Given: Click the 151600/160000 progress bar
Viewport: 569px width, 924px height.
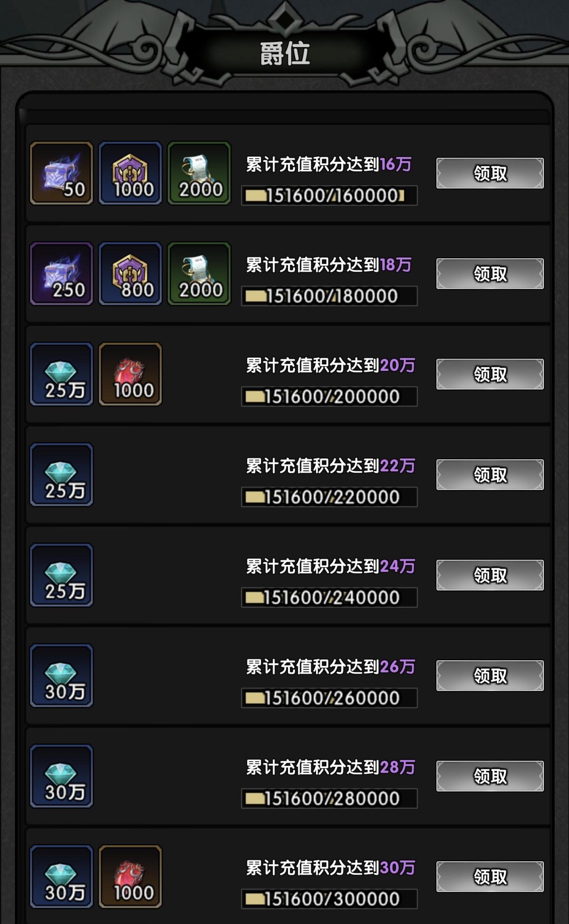Looking at the screenshot, I should 329,195.
